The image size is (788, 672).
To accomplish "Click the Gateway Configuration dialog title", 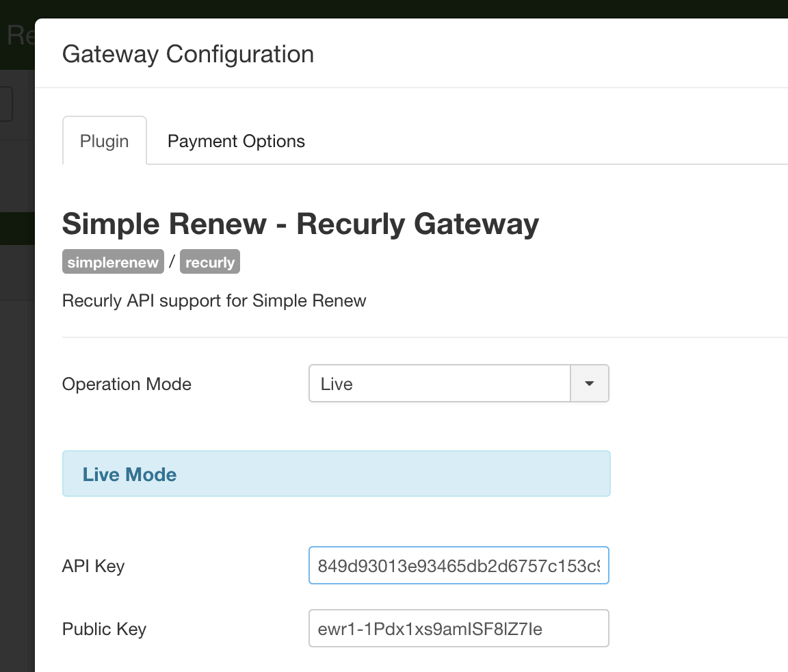I will click(x=188, y=54).
